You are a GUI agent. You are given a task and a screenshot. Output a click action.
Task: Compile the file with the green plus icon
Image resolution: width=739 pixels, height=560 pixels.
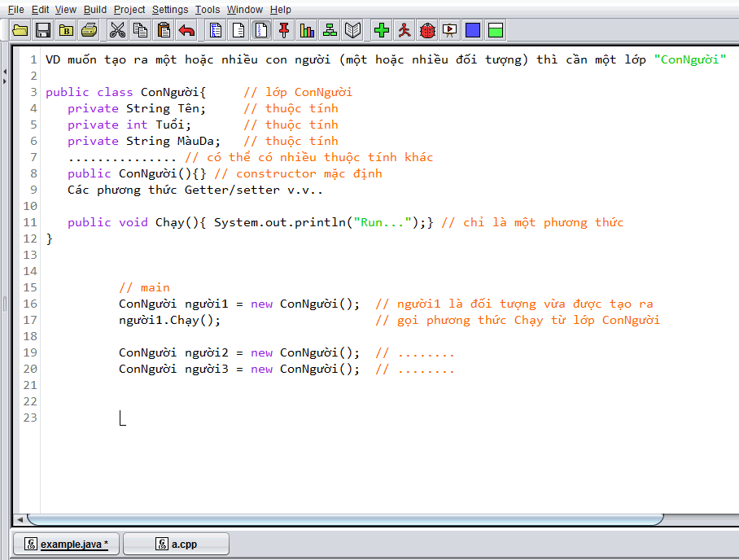382,31
